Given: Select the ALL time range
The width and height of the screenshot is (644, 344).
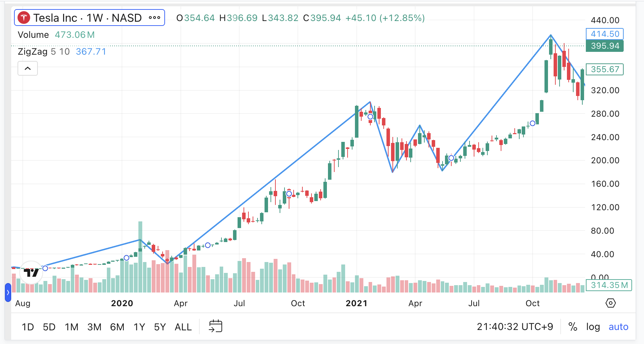Looking at the screenshot, I should tap(183, 327).
